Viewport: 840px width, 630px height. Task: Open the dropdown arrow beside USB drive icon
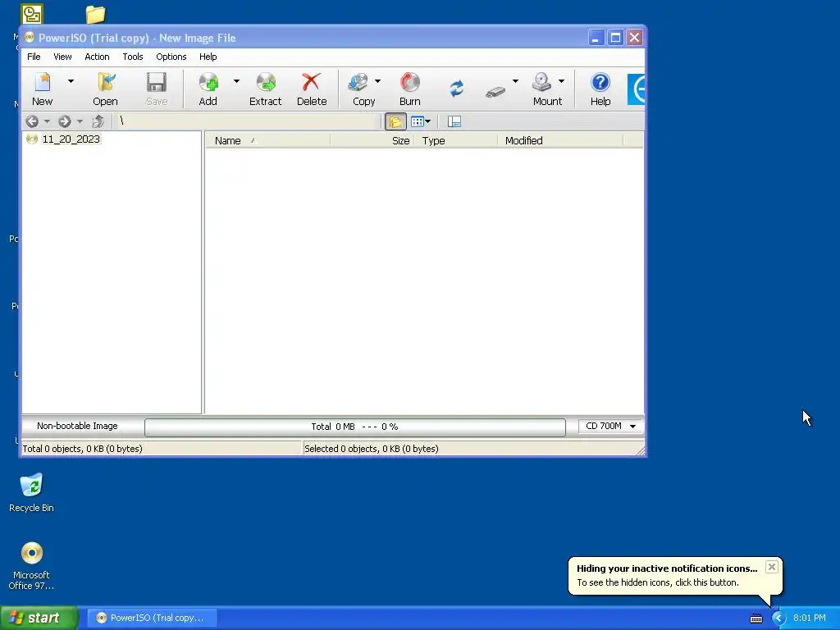[x=515, y=81]
